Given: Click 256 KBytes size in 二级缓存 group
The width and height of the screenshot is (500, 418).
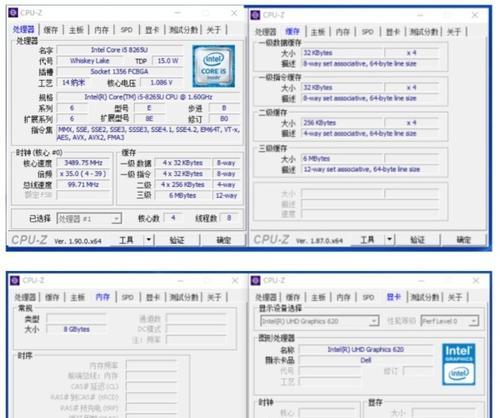Looking at the screenshot, I should 343,123.
